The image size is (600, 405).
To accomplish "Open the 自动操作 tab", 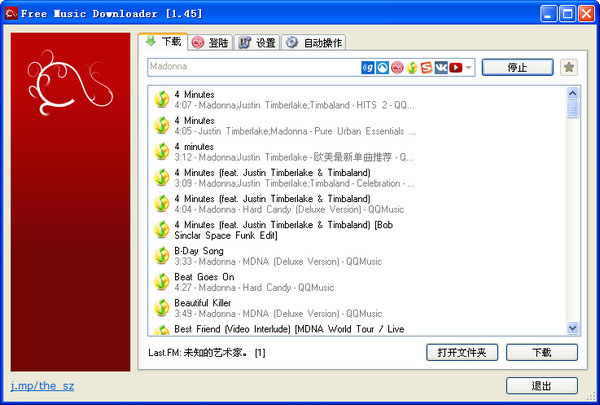I will 314,42.
